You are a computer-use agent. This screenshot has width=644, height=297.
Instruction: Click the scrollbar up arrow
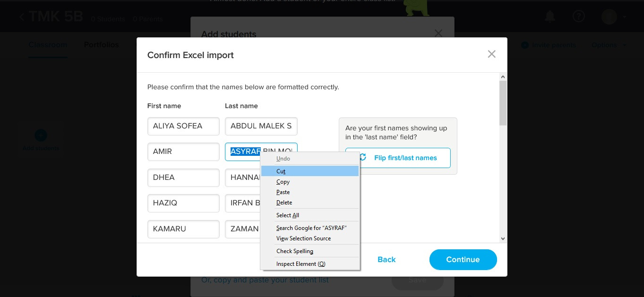(x=503, y=77)
